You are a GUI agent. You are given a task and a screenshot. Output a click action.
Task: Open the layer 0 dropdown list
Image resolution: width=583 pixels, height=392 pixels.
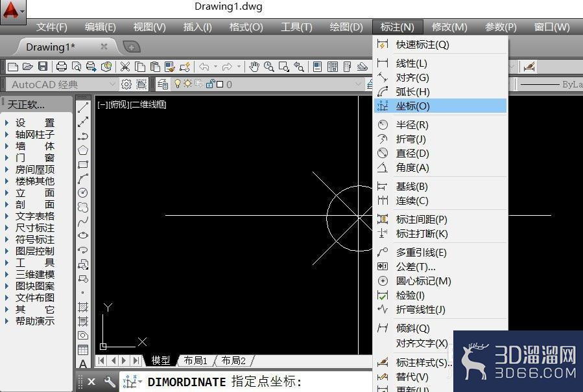(x=359, y=84)
